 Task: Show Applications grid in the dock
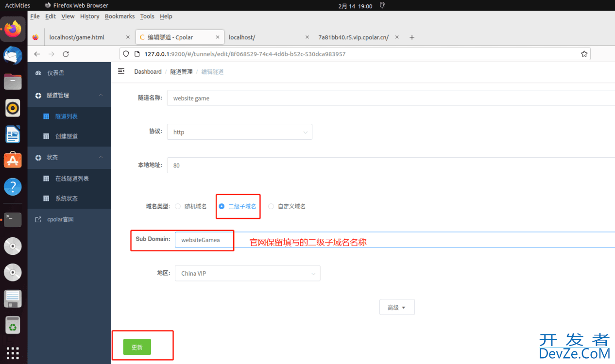[13, 353]
